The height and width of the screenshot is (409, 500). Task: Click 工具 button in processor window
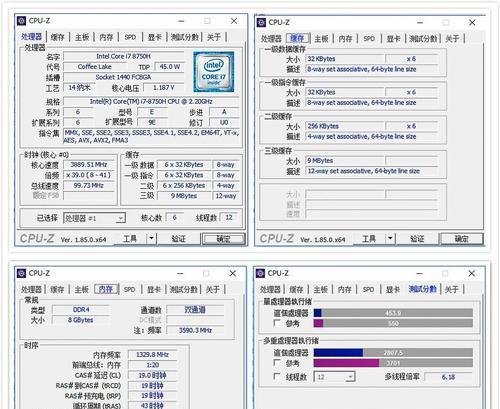point(130,239)
